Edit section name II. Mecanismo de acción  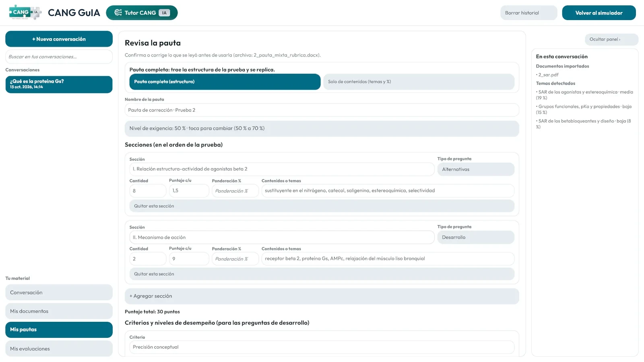coord(282,237)
